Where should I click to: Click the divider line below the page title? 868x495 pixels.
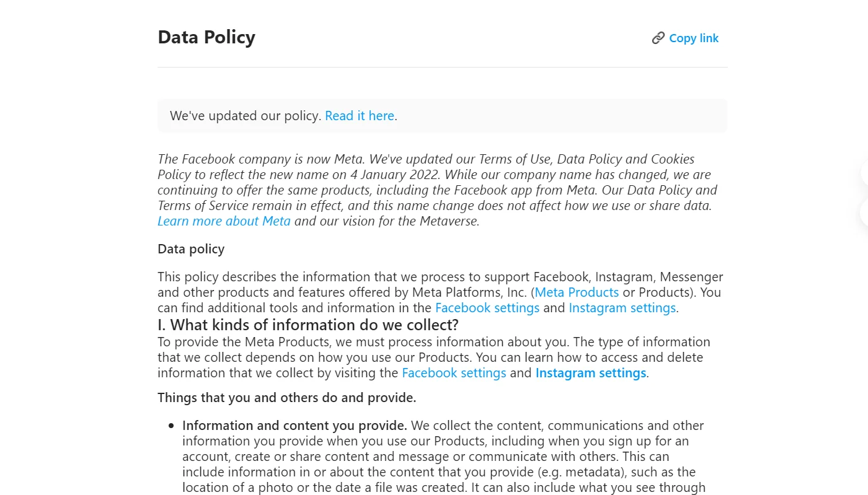tap(442, 64)
